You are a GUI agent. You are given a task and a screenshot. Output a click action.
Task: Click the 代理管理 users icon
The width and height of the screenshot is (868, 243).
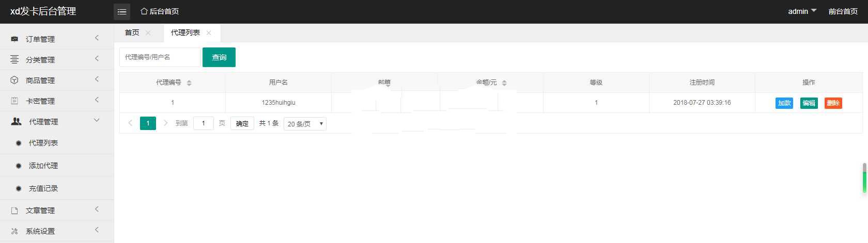pyautogui.click(x=17, y=122)
